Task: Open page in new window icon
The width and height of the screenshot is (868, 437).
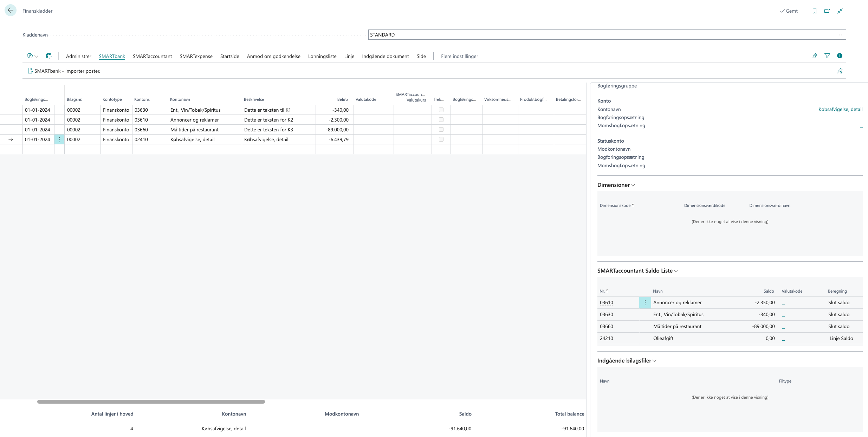Action: point(827,11)
